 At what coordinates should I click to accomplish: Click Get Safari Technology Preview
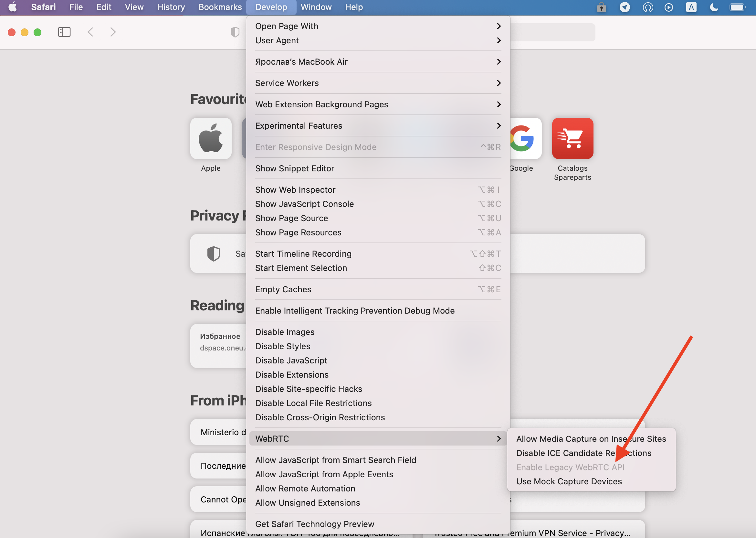(x=314, y=524)
